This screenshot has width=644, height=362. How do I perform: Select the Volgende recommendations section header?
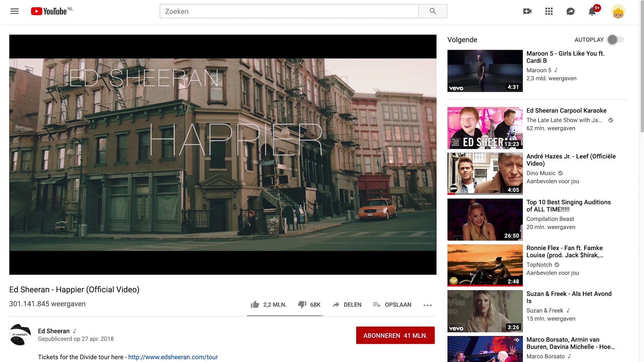[462, 40]
